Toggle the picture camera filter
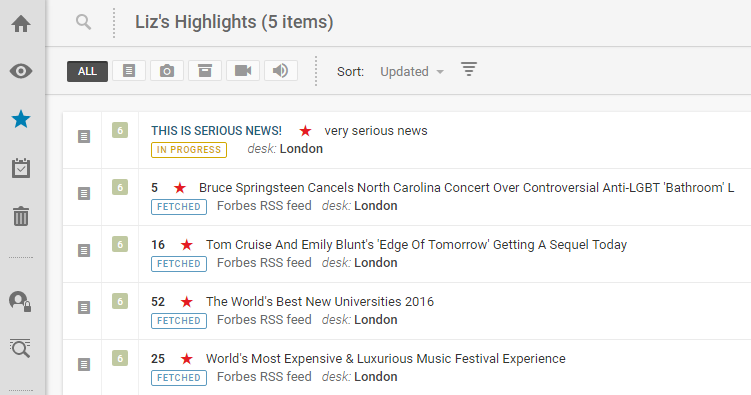This screenshot has width=751, height=395. (x=167, y=71)
